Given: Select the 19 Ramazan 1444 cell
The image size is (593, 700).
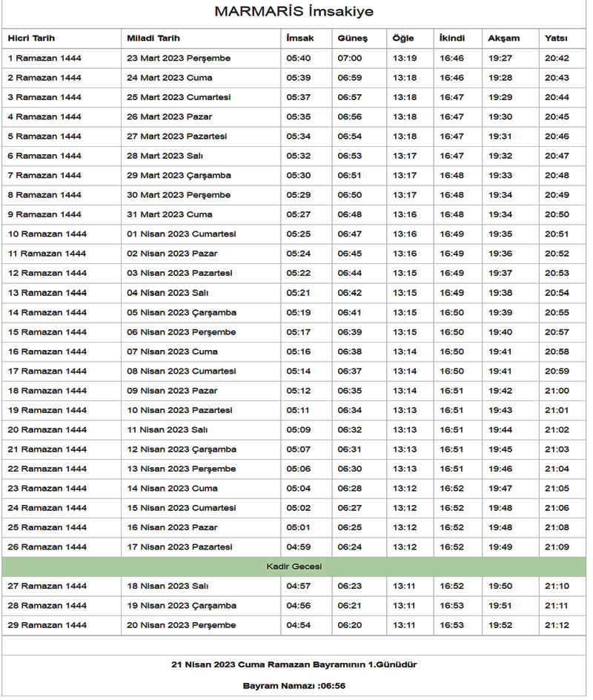Looking at the screenshot, I should click(47, 410).
